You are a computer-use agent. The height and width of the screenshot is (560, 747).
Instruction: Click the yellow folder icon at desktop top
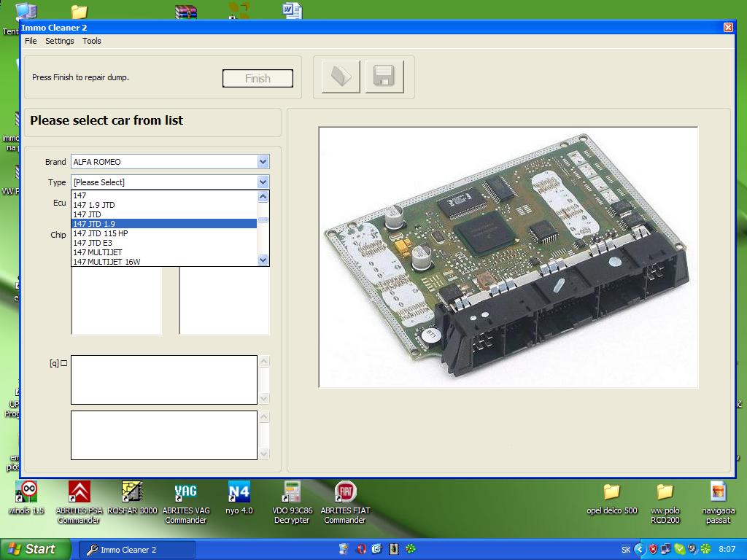point(79,12)
